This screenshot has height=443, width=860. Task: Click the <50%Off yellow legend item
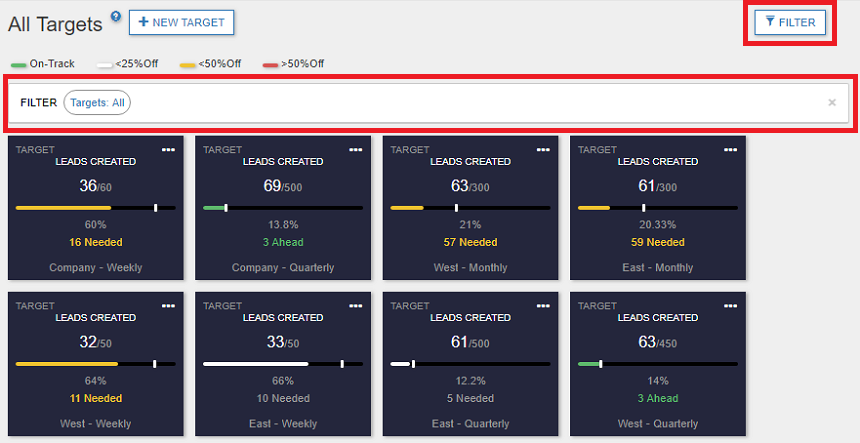point(210,64)
